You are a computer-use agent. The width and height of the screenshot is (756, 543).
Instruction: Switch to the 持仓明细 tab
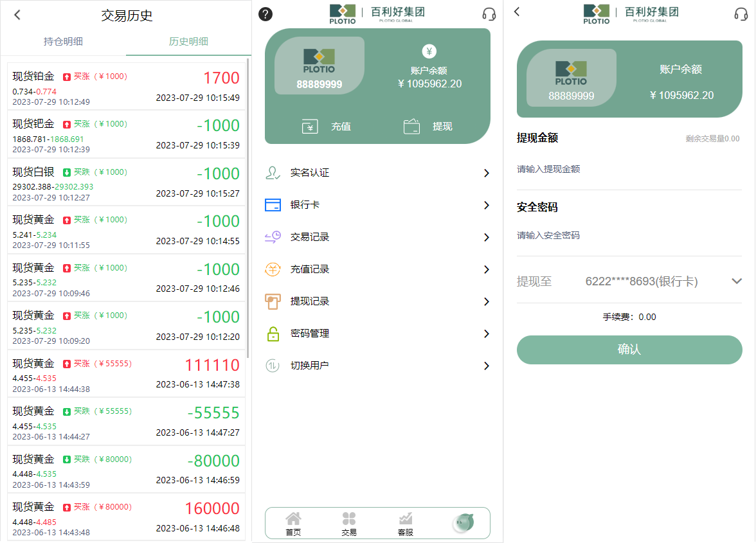(x=62, y=40)
